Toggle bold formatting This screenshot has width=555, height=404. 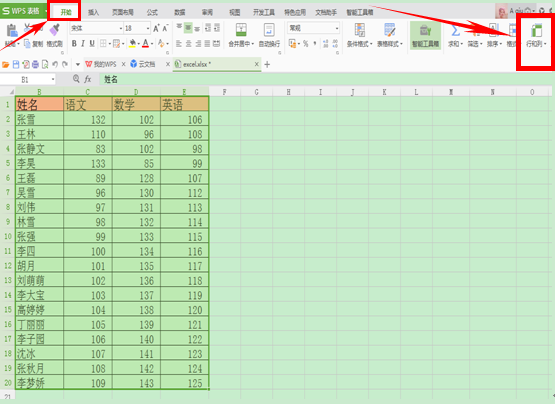pos(74,44)
